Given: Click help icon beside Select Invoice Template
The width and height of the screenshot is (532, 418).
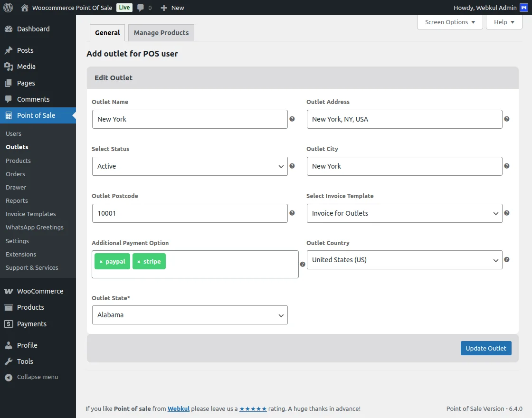Looking at the screenshot, I should tap(507, 213).
